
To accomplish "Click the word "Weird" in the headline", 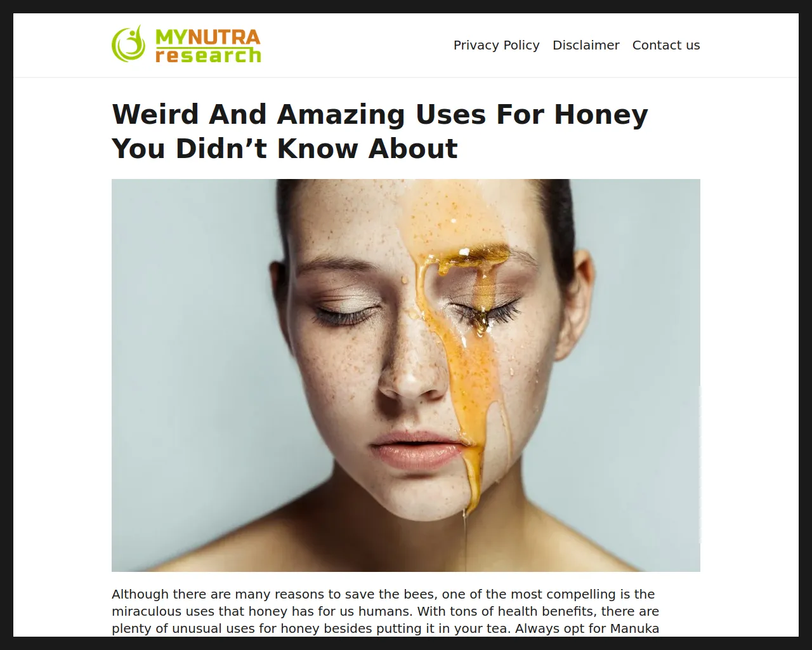I will 155,114.
